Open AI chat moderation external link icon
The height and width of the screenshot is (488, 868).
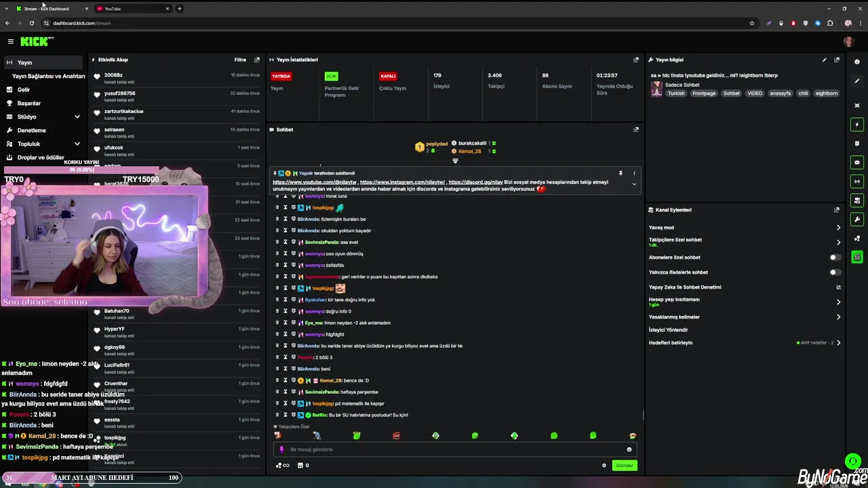coord(839,287)
